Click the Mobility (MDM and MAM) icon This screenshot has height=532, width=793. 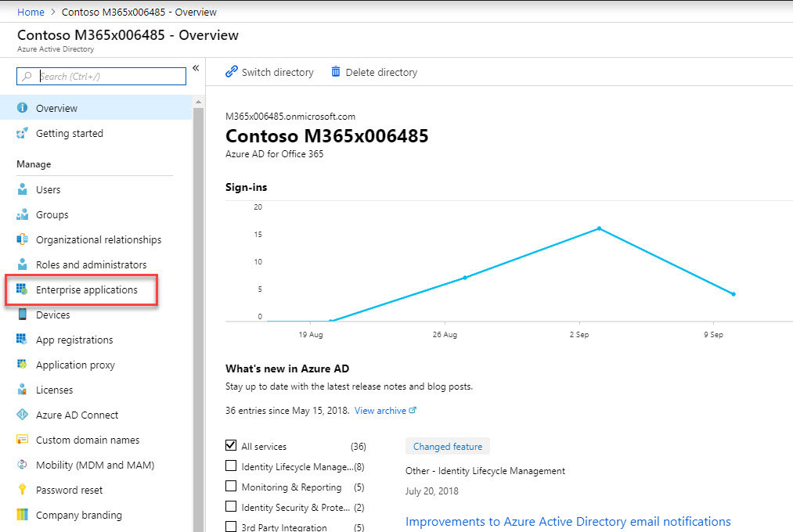tap(22, 465)
